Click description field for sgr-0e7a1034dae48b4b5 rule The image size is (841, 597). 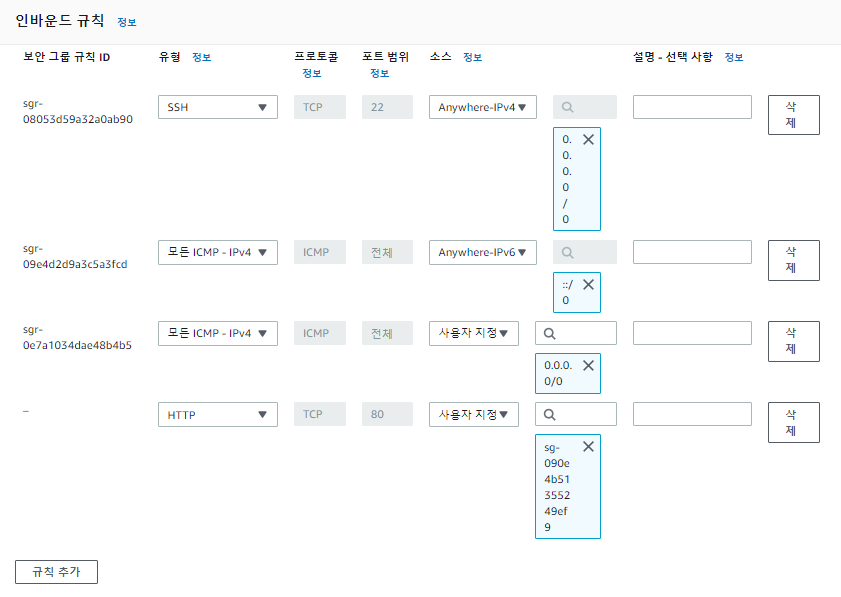692,333
